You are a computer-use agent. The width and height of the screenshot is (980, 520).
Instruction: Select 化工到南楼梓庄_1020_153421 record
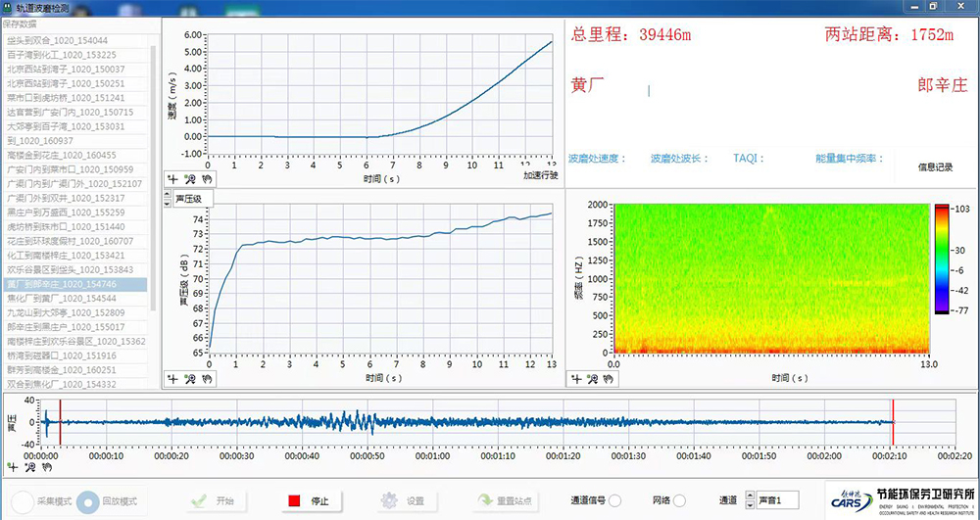74,256
